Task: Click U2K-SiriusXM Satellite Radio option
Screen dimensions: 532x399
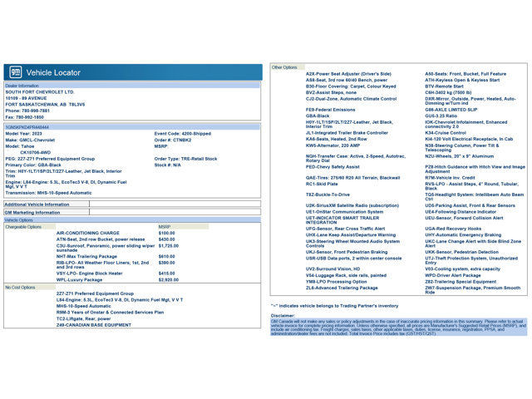Action: 352,205
